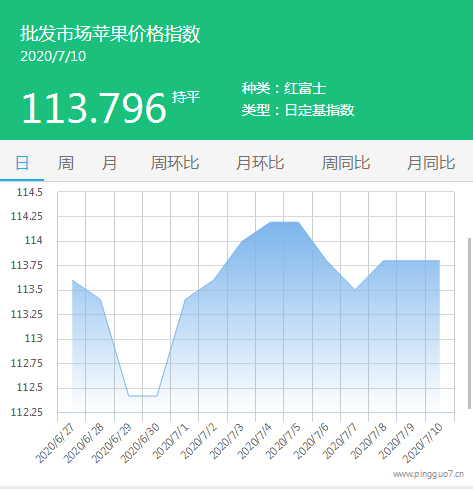Click chart peak at 2020/7/4
Screen dimensions: 473x489
click(x=270, y=222)
